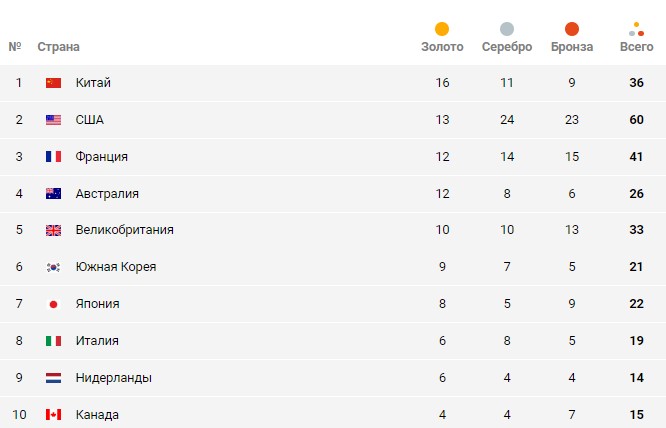Screen dimensions: 666x428
Task: Click the USA flag icon
Action: point(54,120)
